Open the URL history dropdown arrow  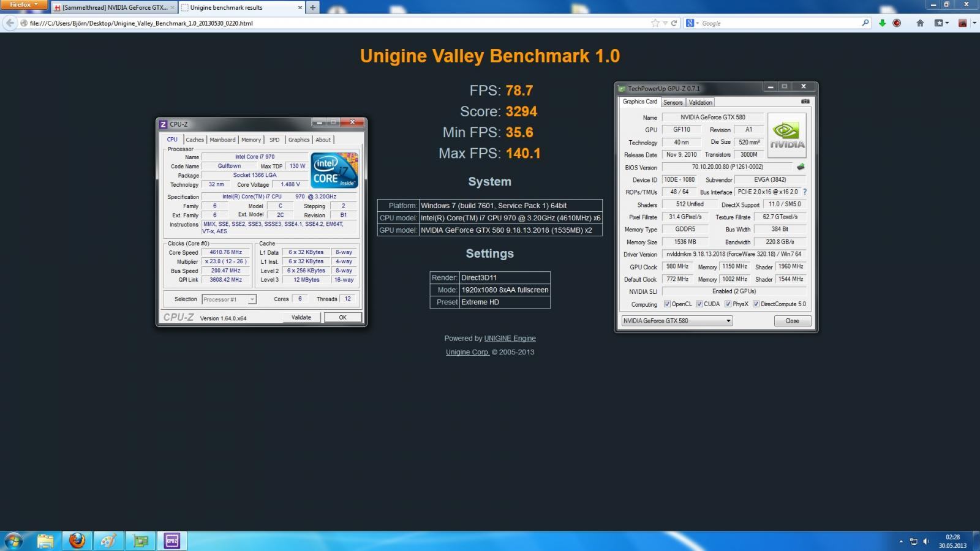click(x=665, y=23)
